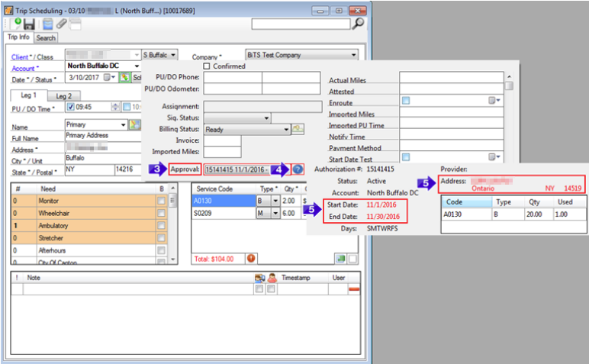
Task: Toggle the Enroute checkbox
Action: click(406, 101)
